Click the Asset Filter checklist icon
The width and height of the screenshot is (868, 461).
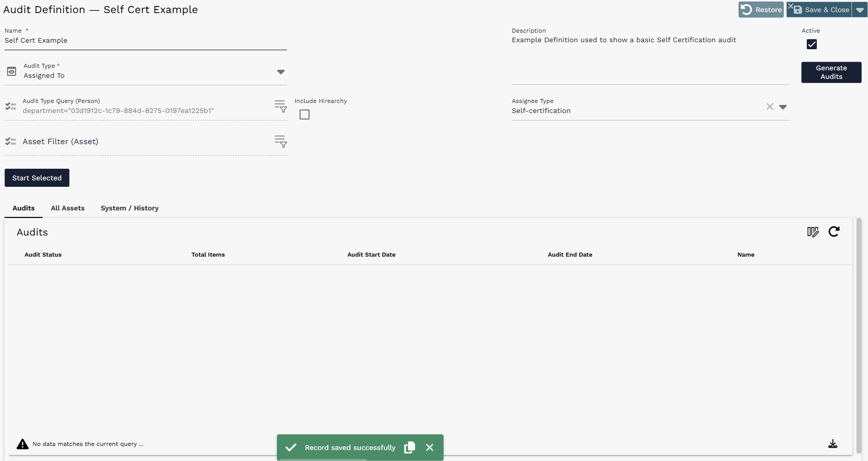click(x=11, y=142)
